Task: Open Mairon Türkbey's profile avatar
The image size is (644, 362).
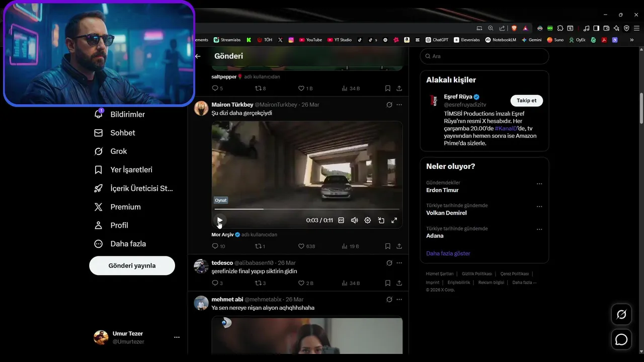Action: (x=201, y=108)
